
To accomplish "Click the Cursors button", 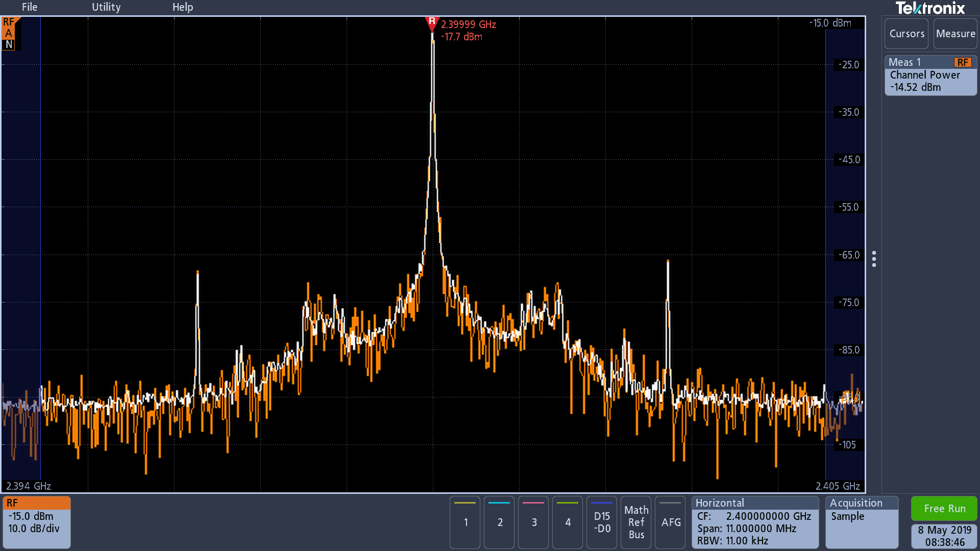I will (x=906, y=34).
